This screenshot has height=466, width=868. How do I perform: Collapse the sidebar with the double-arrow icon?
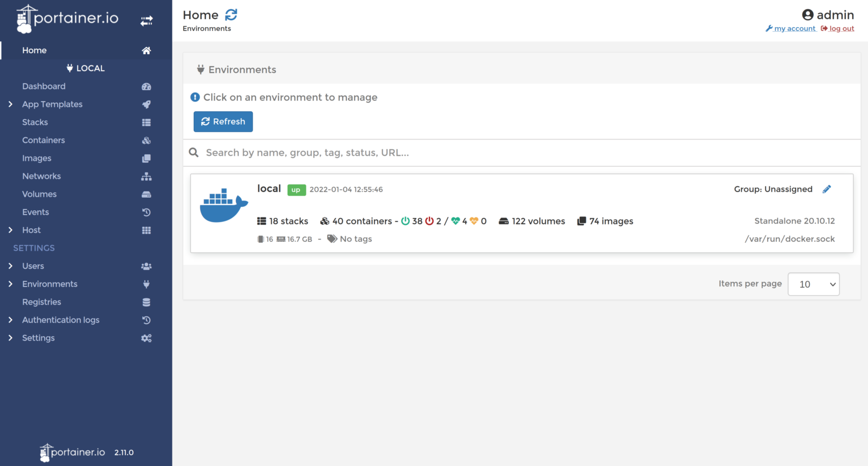click(x=146, y=19)
